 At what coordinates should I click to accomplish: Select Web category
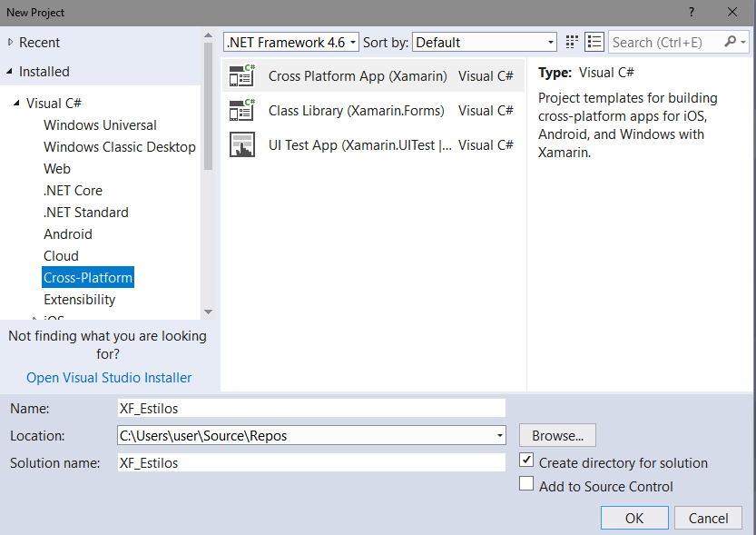pyautogui.click(x=57, y=168)
